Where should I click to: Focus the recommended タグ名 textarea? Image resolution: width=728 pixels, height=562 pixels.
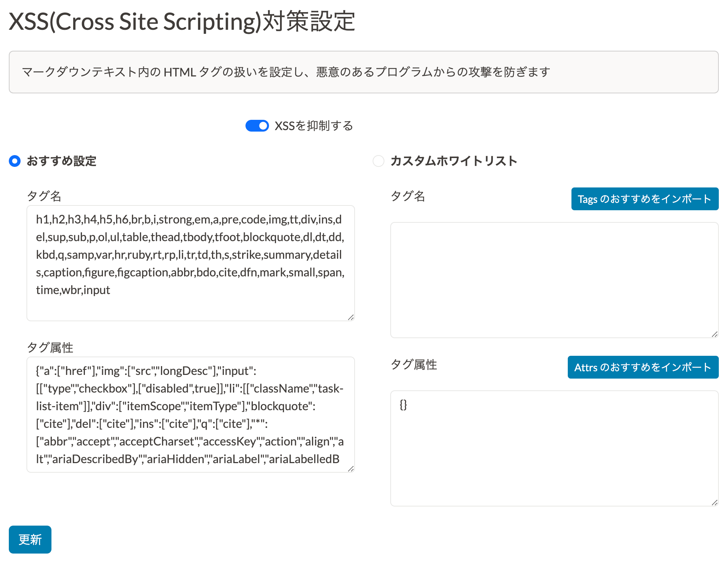191,263
